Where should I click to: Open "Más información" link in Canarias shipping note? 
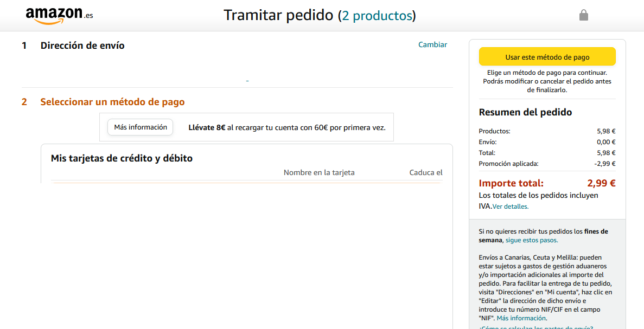[x=521, y=318]
